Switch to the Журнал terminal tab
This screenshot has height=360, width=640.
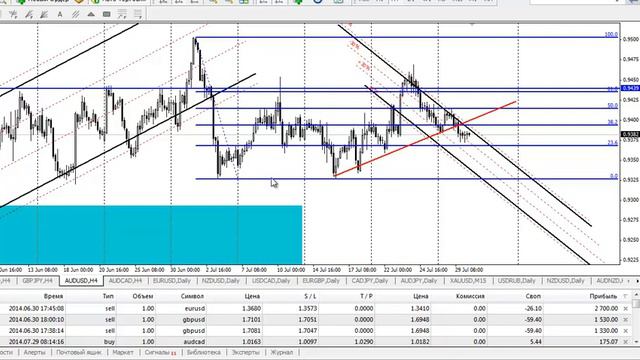click(282, 352)
